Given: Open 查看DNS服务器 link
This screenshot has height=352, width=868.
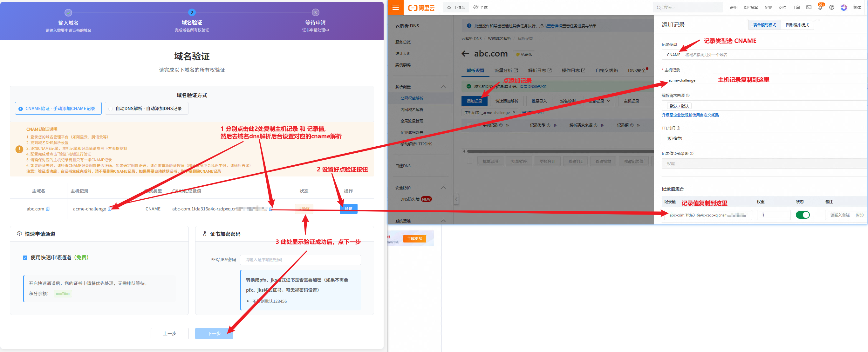Looking at the screenshot, I should 533,86.
